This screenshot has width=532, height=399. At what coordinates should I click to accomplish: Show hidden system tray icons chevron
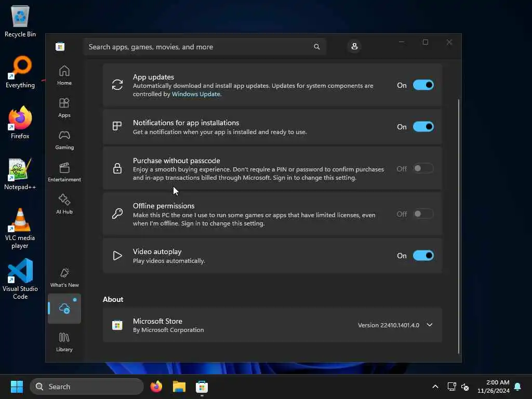pyautogui.click(x=435, y=387)
